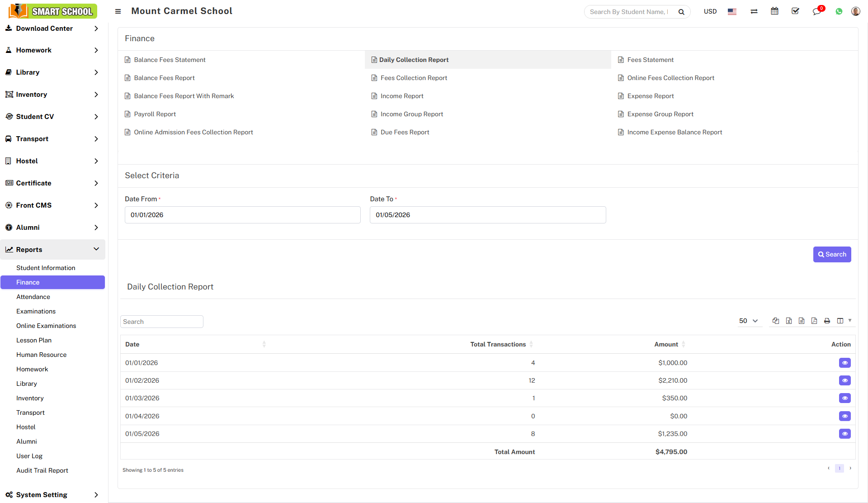
Task: Click the Search button
Action: [x=831, y=254]
